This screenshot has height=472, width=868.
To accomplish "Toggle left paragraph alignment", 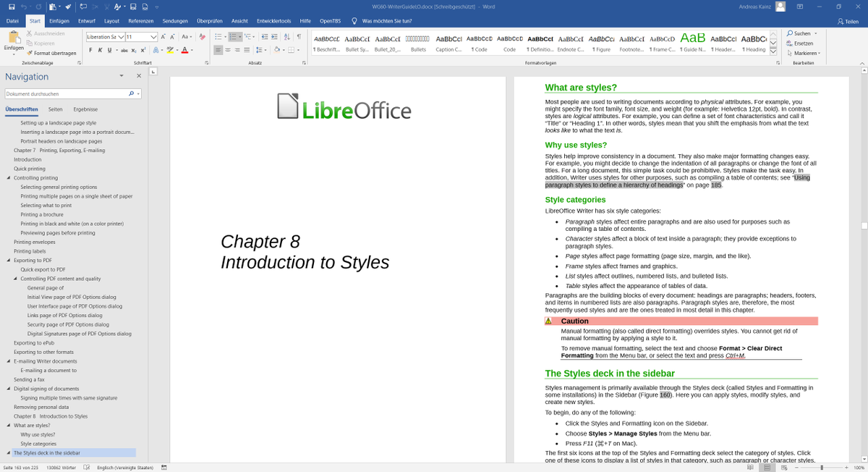I will tap(218, 50).
